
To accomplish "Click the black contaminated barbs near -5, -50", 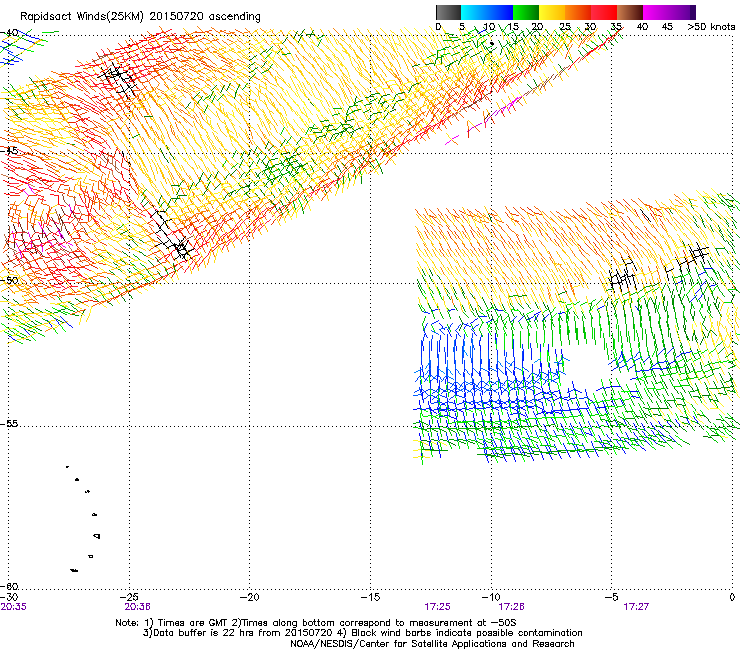I will coord(623,276).
